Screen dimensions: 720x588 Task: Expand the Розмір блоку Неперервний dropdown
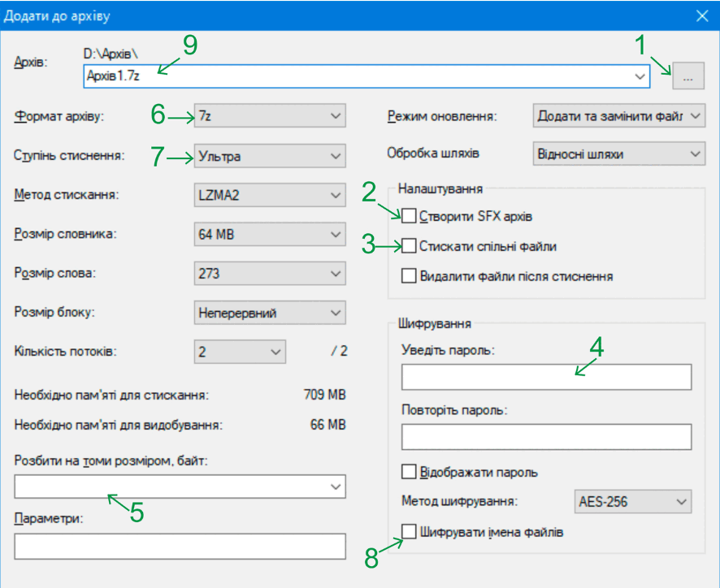coord(270,313)
